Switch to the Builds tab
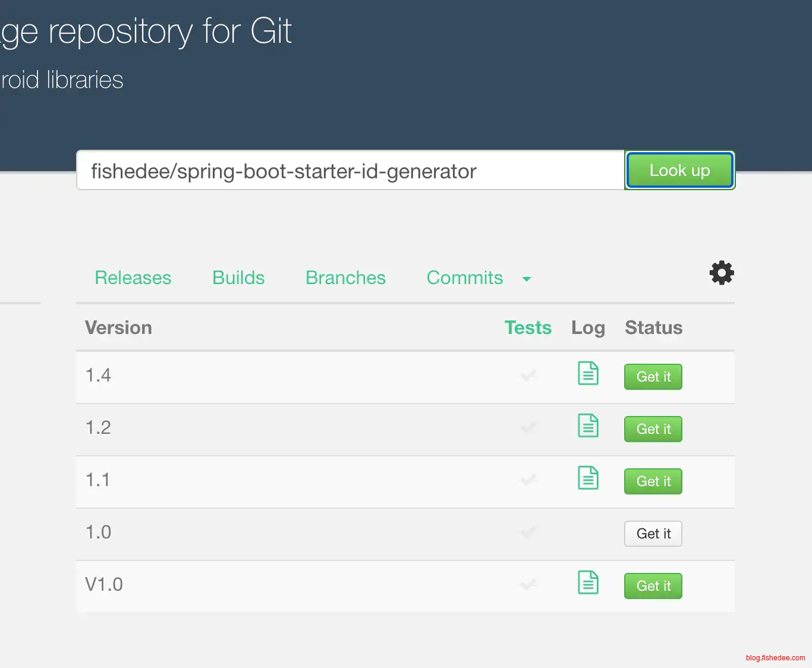 pos(238,278)
